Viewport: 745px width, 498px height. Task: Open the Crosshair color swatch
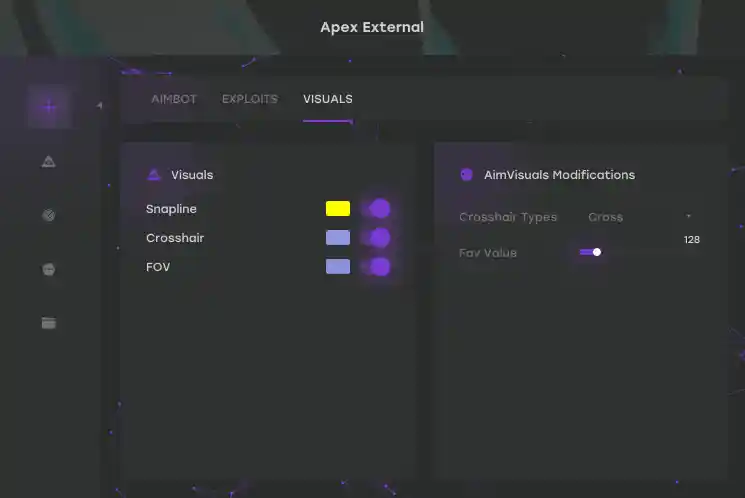(338, 238)
